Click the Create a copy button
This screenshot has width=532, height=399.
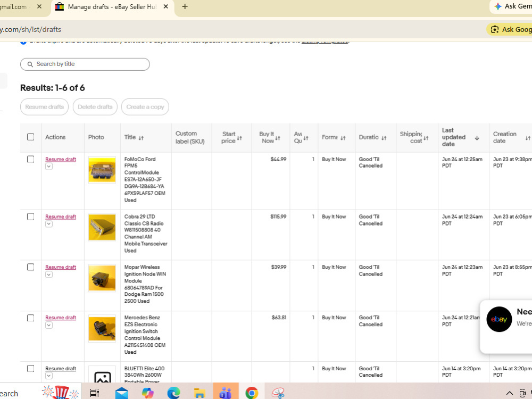(x=145, y=107)
